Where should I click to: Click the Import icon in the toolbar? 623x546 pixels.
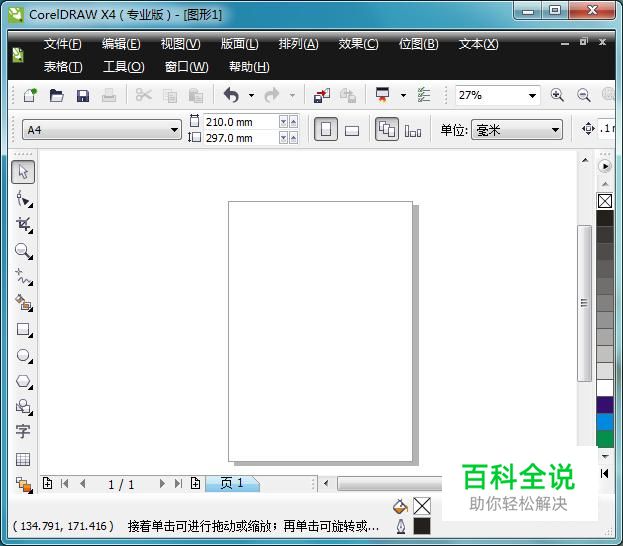click(x=321, y=96)
